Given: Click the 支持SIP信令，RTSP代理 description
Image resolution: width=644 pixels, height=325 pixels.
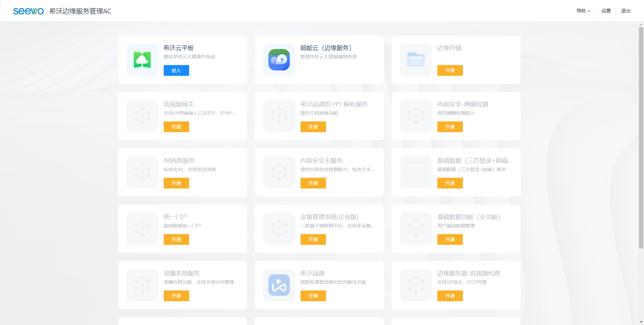Looking at the screenshot, I should (462, 282).
